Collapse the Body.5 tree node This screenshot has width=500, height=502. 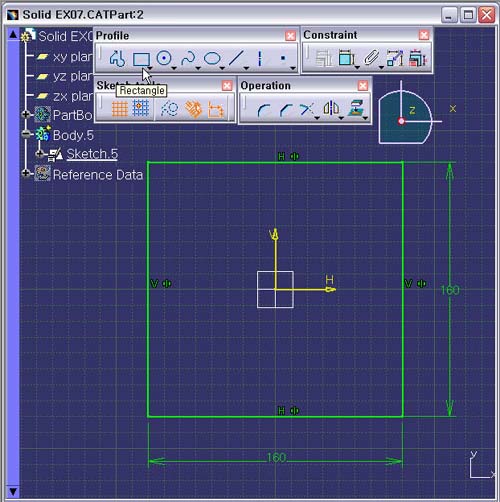(x=26, y=134)
